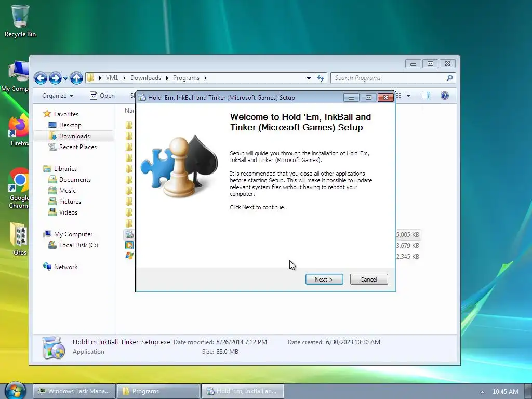The image size is (532, 399).
Task: Switch to Windows Task Manager taskbar button
Action: point(75,391)
